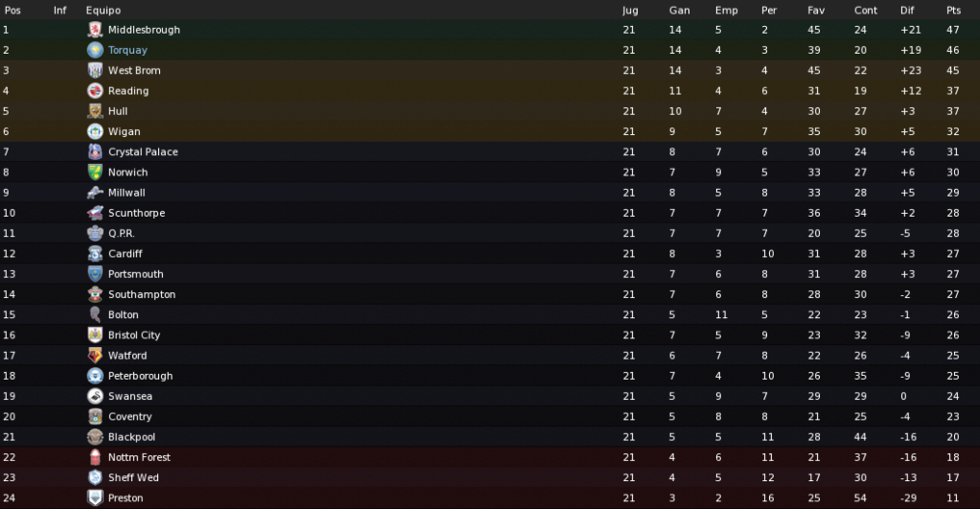Click the Equipo column header
Image resolution: width=980 pixels, height=509 pixels.
104,10
